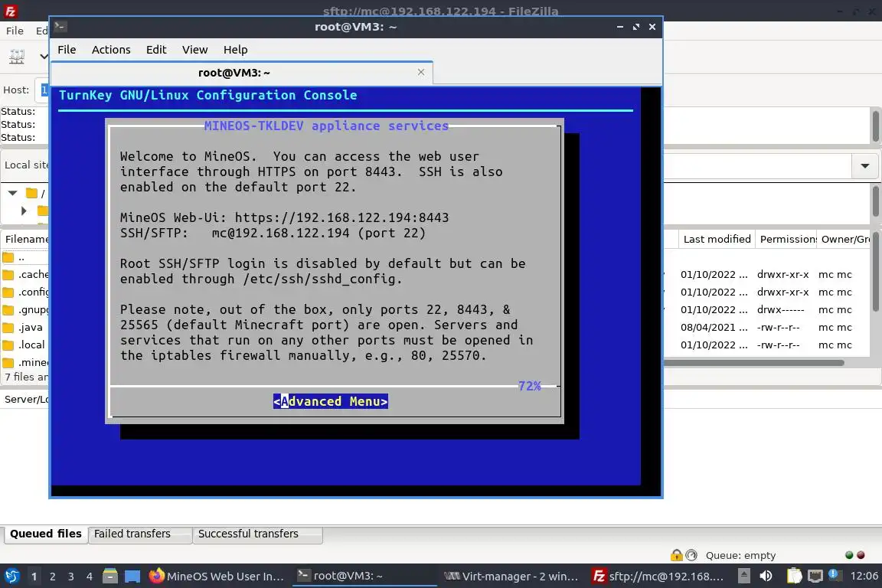Switch to workspace 3
Screen dimensions: 882x588
tap(71, 577)
